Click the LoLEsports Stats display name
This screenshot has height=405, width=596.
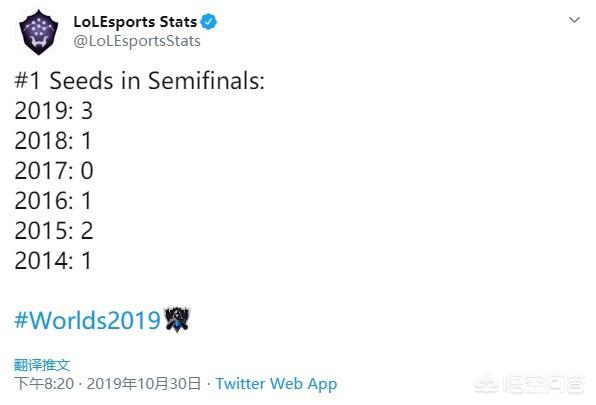[x=135, y=22]
